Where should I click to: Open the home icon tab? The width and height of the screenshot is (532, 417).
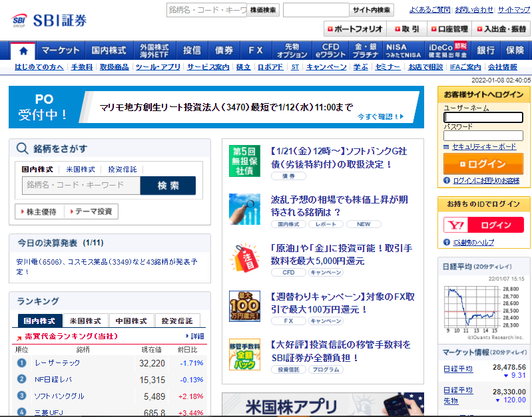pos(23,51)
